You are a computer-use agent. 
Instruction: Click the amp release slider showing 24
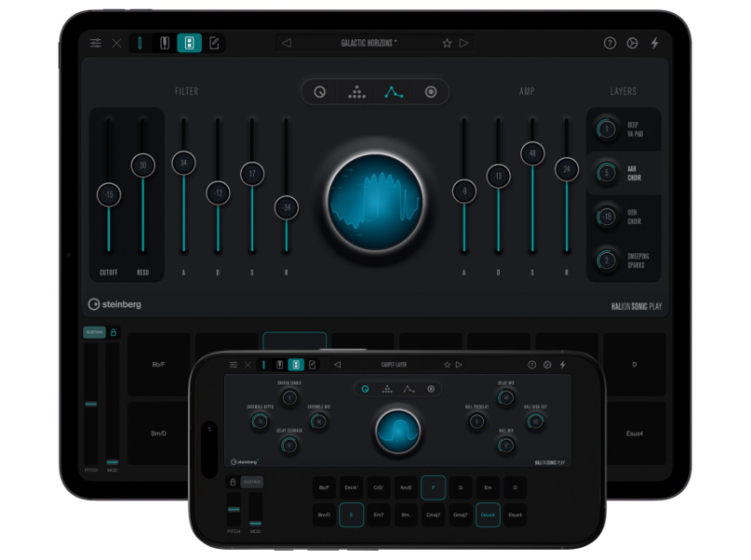click(x=567, y=170)
